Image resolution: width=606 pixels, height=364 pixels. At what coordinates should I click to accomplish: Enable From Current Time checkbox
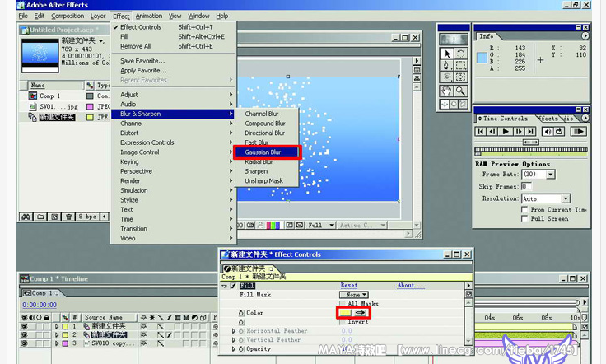[524, 209]
